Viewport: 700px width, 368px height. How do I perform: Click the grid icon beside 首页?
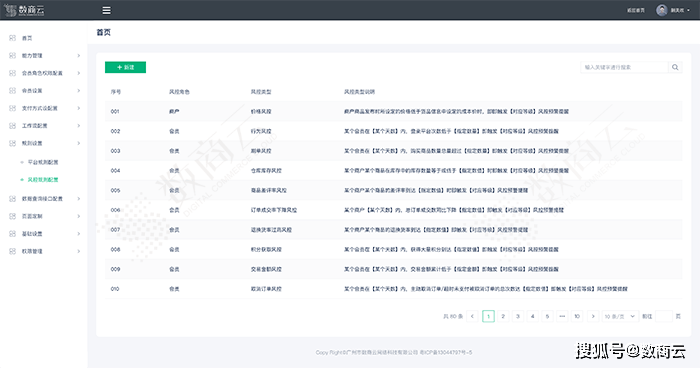point(12,38)
